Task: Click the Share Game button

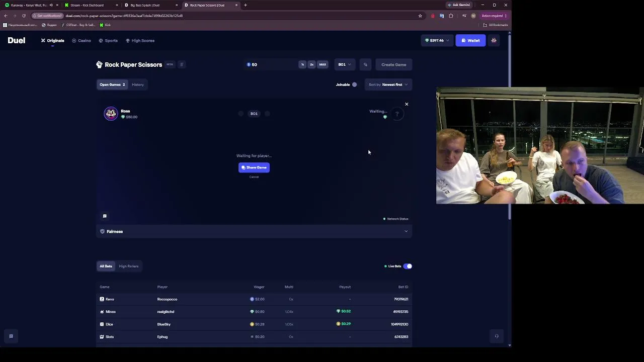Action: point(254,167)
